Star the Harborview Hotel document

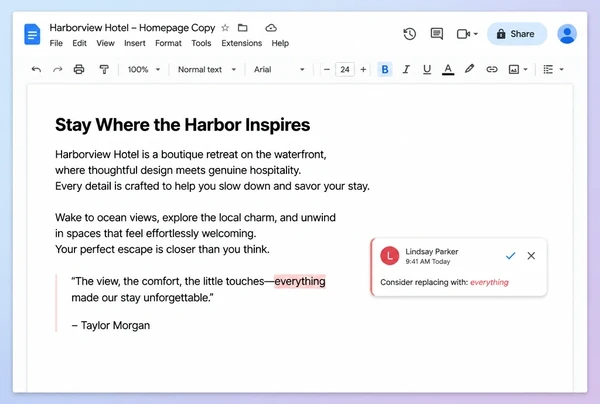225,28
